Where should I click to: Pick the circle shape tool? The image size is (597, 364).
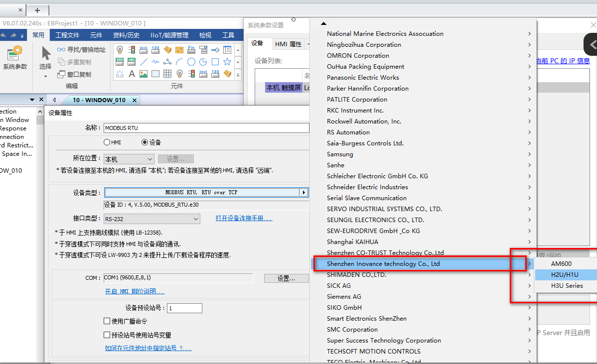pyautogui.click(x=191, y=62)
